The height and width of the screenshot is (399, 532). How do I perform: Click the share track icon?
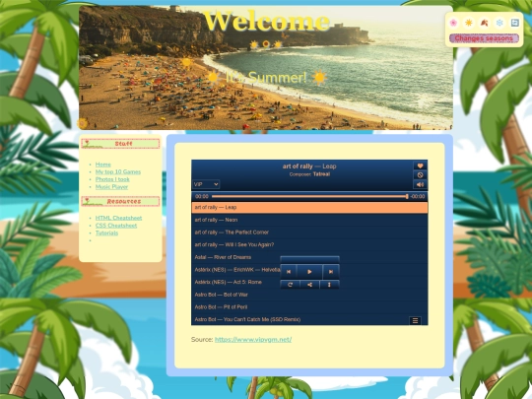point(309,285)
